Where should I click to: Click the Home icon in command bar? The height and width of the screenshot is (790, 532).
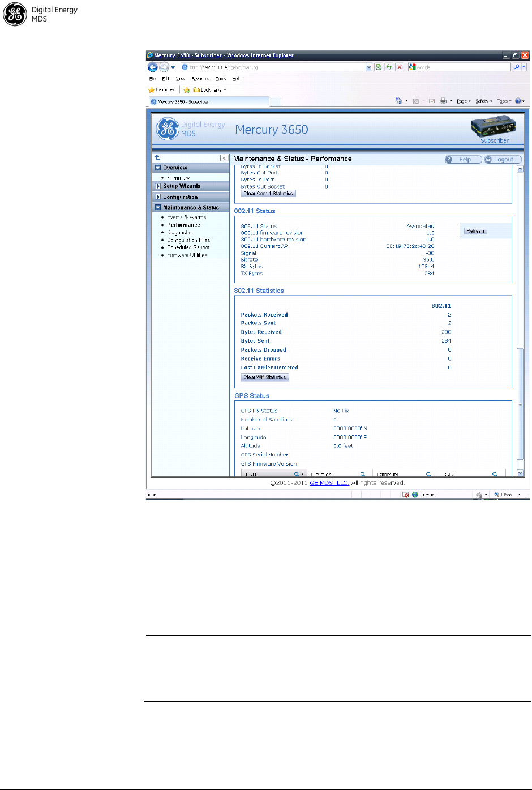click(x=398, y=101)
